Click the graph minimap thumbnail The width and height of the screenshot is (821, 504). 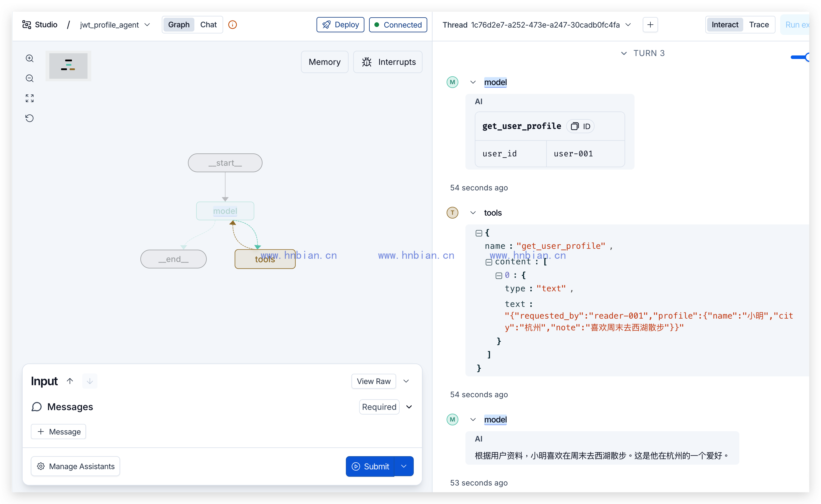(x=68, y=66)
